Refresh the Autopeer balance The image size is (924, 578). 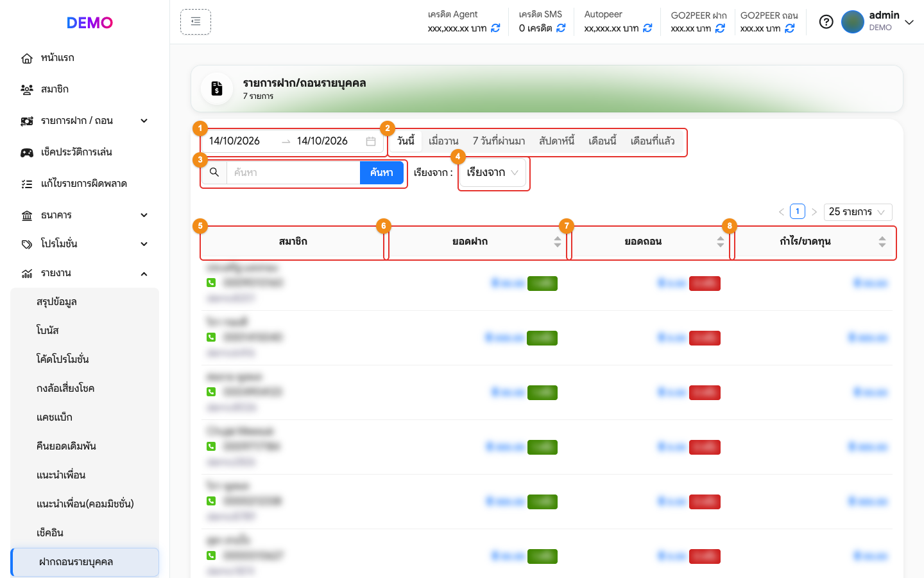647,28
